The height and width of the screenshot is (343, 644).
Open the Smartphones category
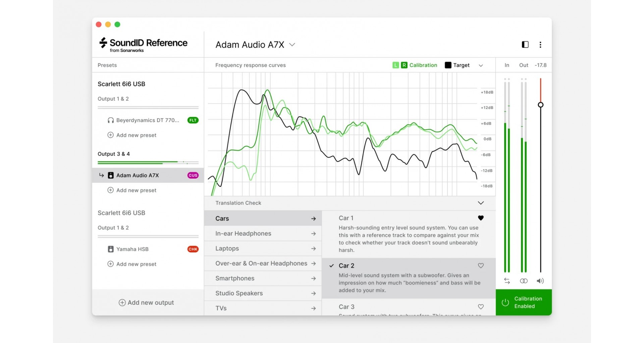click(x=263, y=278)
